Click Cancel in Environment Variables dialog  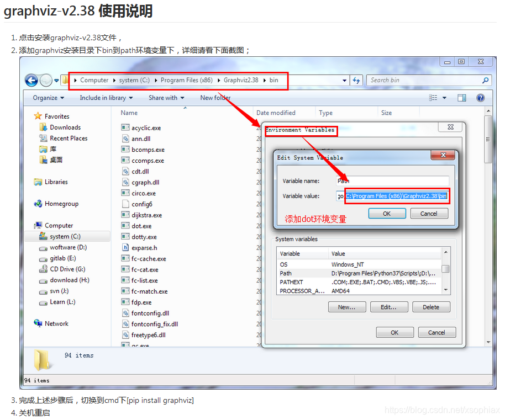(436, 333)
